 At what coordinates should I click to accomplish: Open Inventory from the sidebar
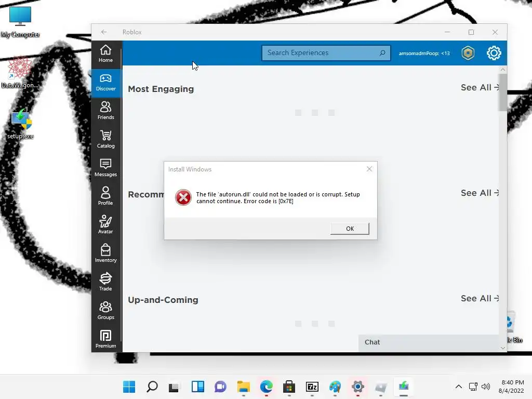(105, 254)
